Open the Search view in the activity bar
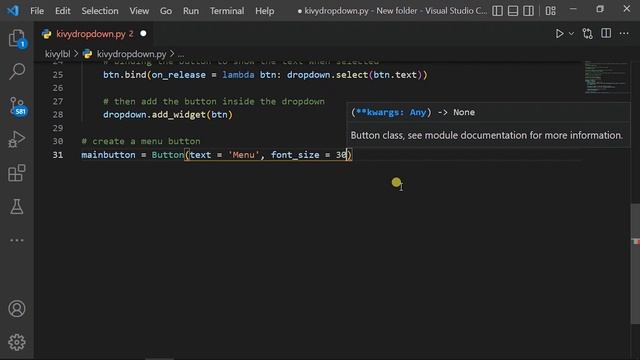The width and height of the screenshot is (640, 360). [17, 71]
